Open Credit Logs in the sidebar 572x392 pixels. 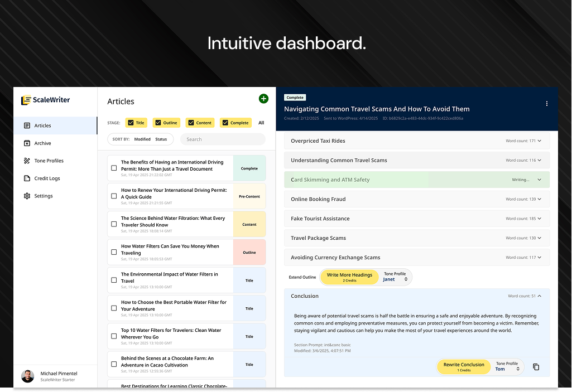click(x=47, y=178)
